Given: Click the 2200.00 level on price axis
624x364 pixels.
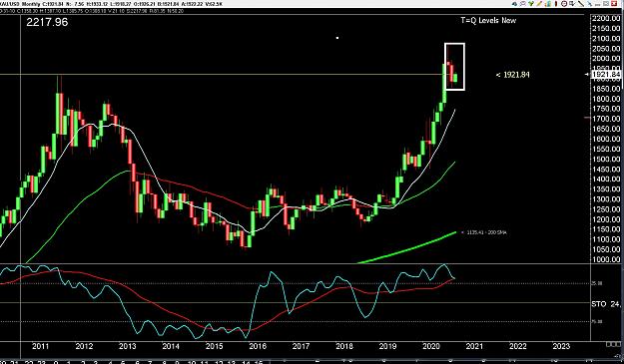Looking at the screenshot, I should click(x=606, y=18).
